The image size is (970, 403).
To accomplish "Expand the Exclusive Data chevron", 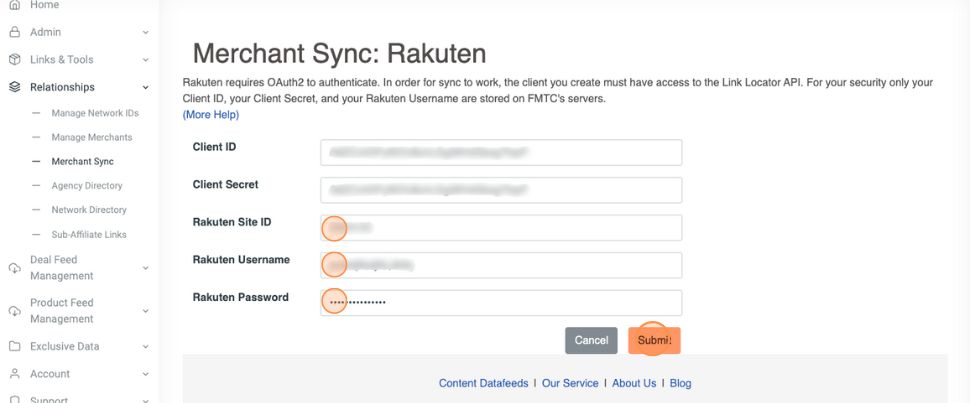I will pos(145,346).
